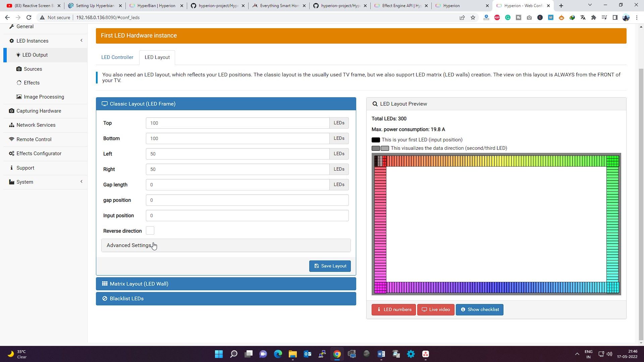Click the Save Layout button
This screenshot has height=362, width=644.
click(x=330, y=266)
